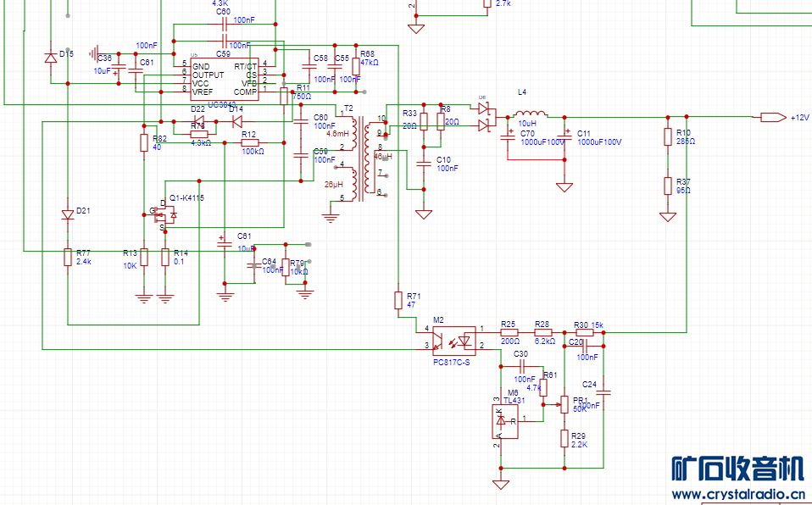The width and height of the screenshot is (812, 505).
Task: Select resistor R33 20Ω
Action: [424, 121]
